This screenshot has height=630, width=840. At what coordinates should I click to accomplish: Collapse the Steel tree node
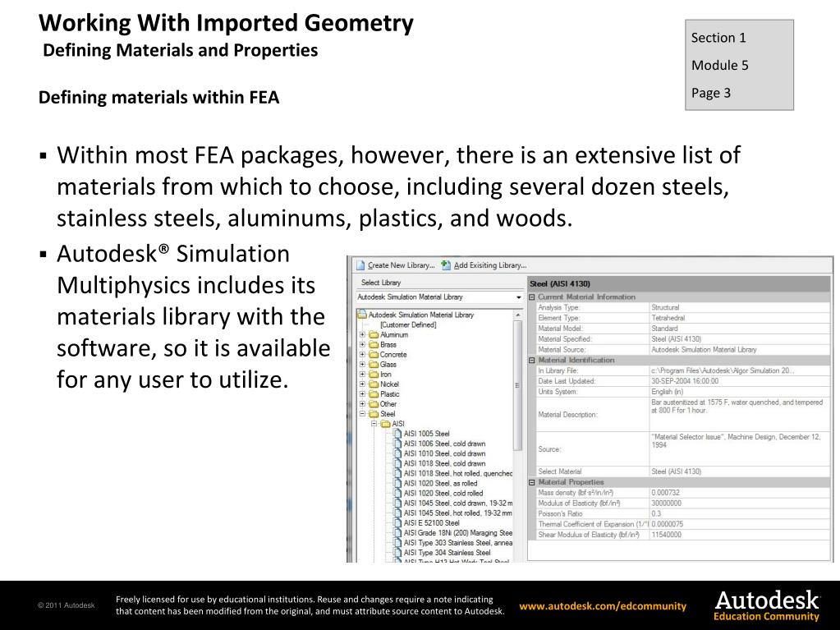tap(362, 414)
